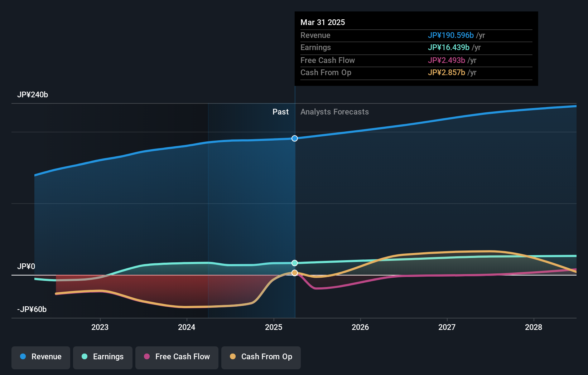Click the teal Earnings legend dot
The image size is (588, 375).
[x=85, y=356]
